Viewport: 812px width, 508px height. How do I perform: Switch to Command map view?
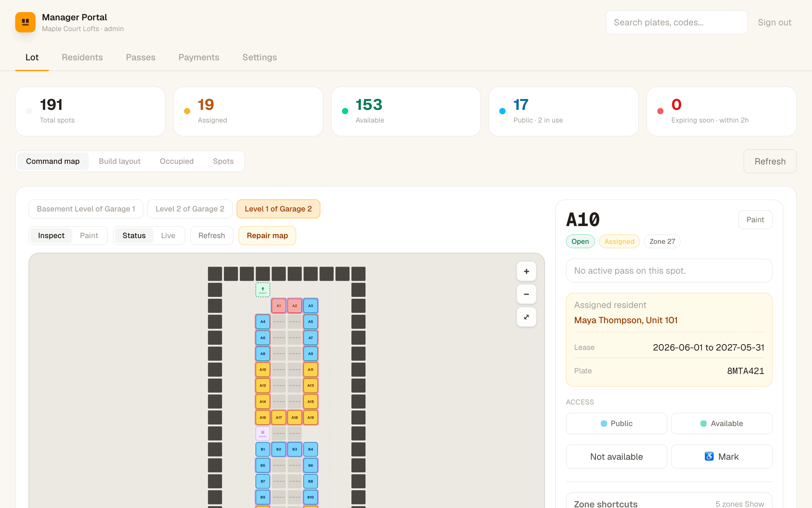[x=53, y=161]
